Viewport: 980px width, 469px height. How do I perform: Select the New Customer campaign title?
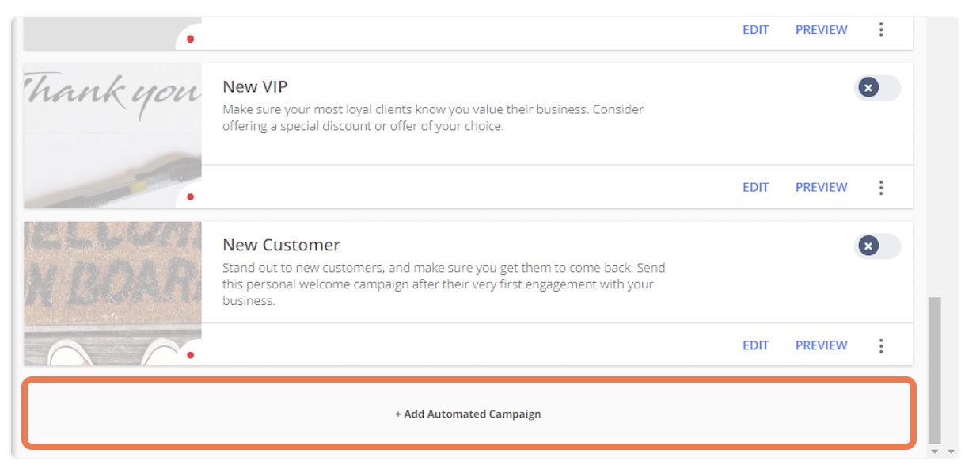[281, 245]
